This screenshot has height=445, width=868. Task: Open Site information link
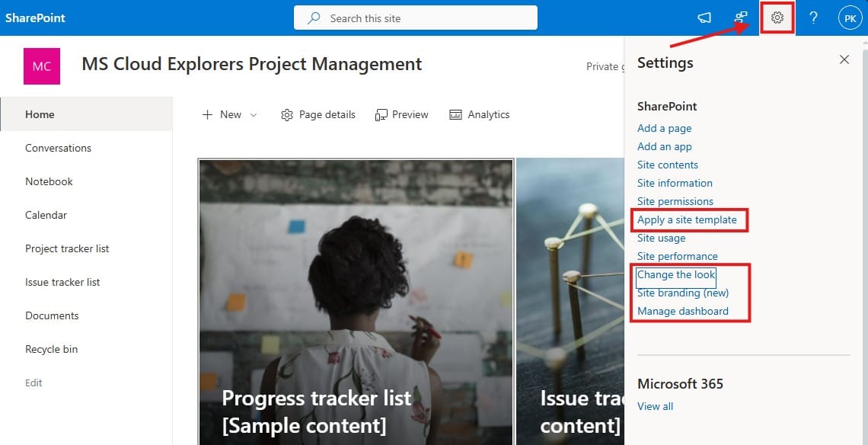675,183
